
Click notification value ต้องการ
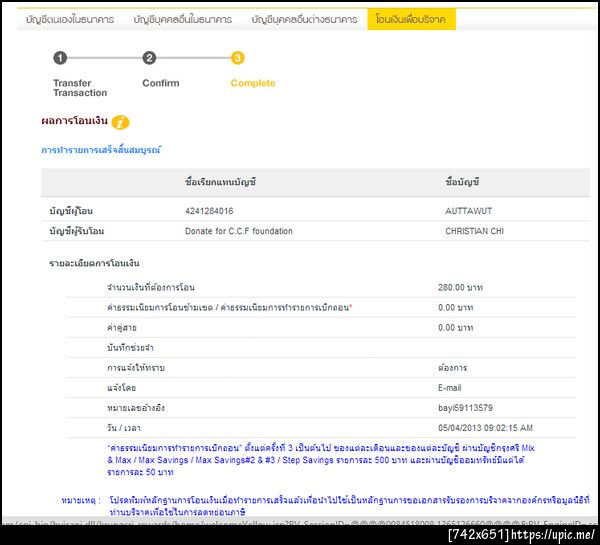pos(452,368)
